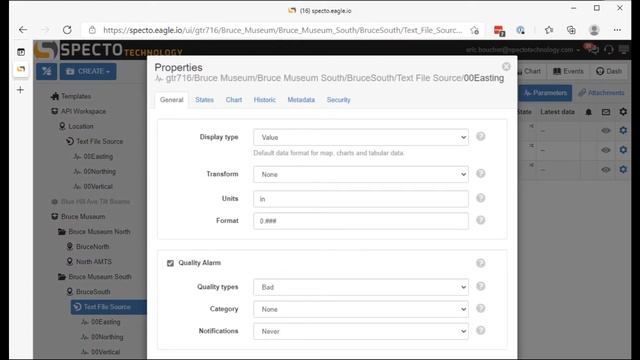Click the browser back arrow

pyautogui.click(x=23, y=30)
